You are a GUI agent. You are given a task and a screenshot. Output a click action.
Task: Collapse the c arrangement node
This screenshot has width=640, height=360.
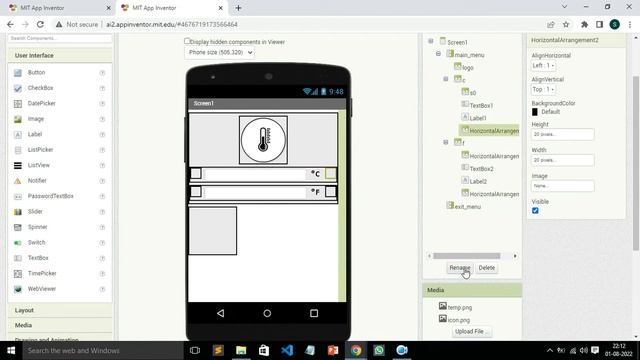tap(446, 79)
